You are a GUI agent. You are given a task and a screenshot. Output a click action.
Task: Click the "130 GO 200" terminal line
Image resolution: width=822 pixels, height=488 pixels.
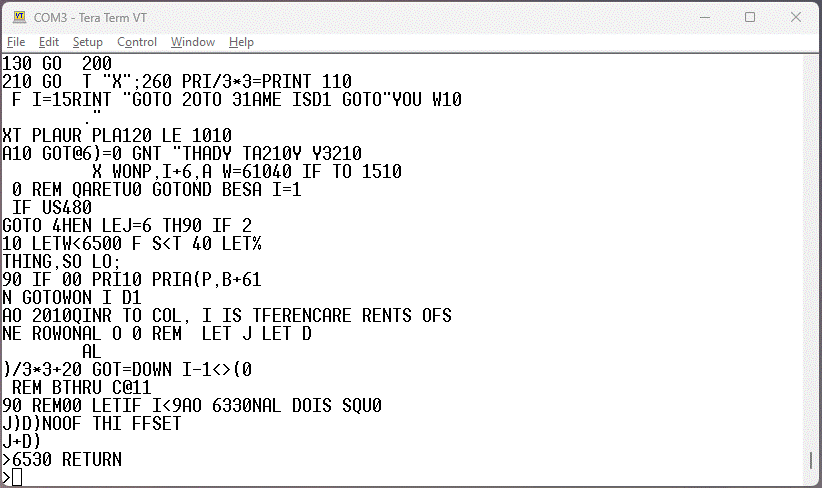tap(57, 62)
